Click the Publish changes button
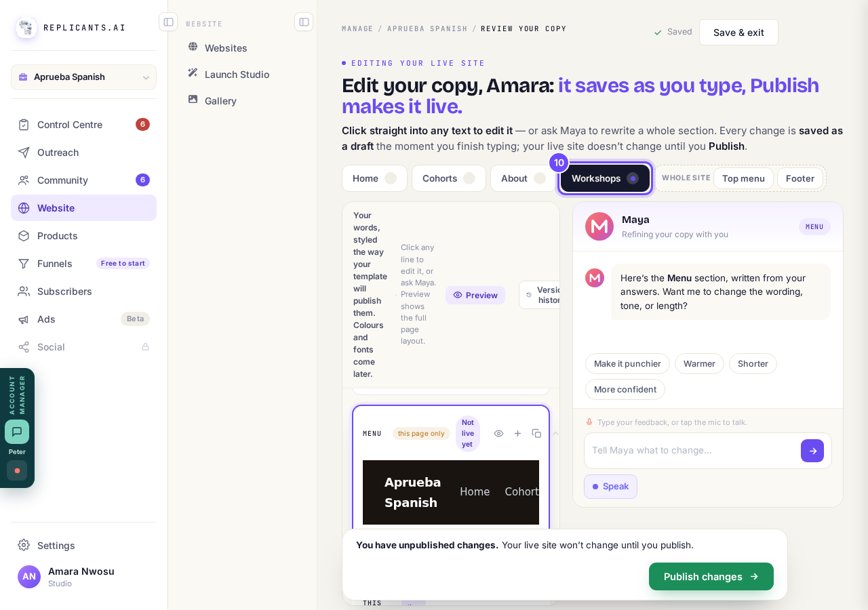Viewport: 868px width, 610px height. [x=711, y=577]
